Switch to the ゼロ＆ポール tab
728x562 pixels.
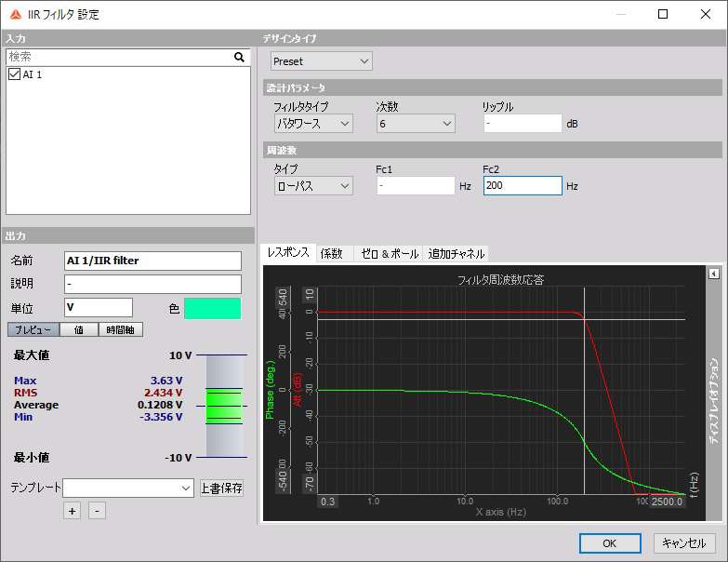[x=389, y=254]
